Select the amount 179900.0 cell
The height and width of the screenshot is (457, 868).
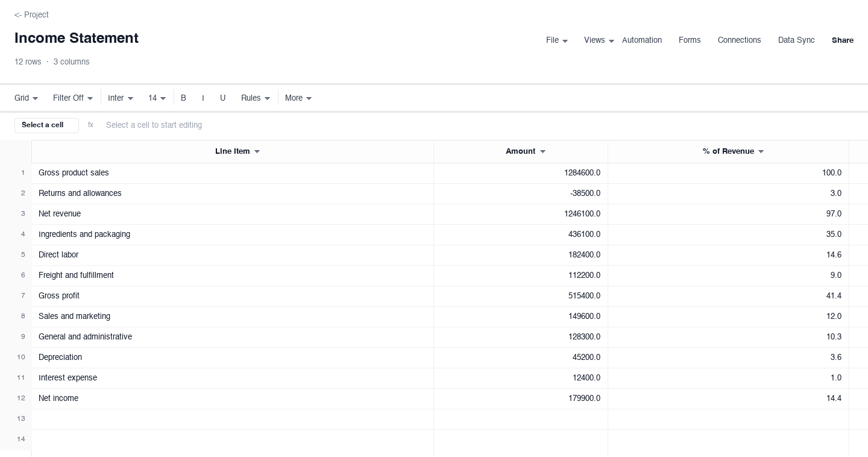tap(521, 399)
